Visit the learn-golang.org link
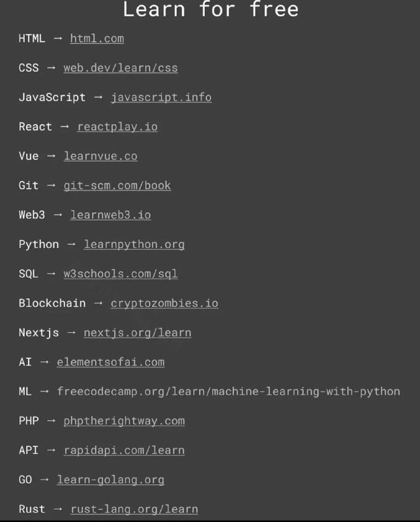This screenshot has height=522, width=420. (x=110, y=480)
